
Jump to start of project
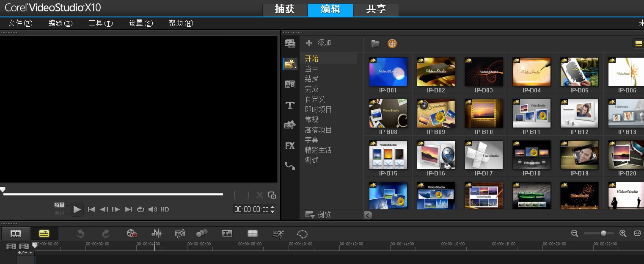point(91,209)
